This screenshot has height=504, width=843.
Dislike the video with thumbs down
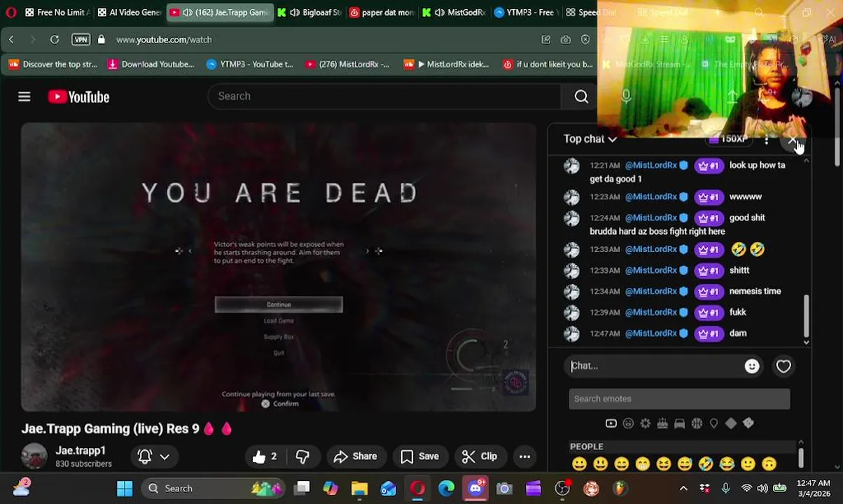(302, 456)
